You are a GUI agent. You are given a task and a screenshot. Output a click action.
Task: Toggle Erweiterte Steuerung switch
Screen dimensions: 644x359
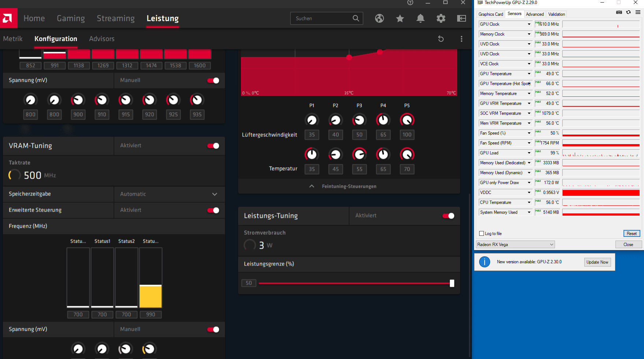pos(213,210)
